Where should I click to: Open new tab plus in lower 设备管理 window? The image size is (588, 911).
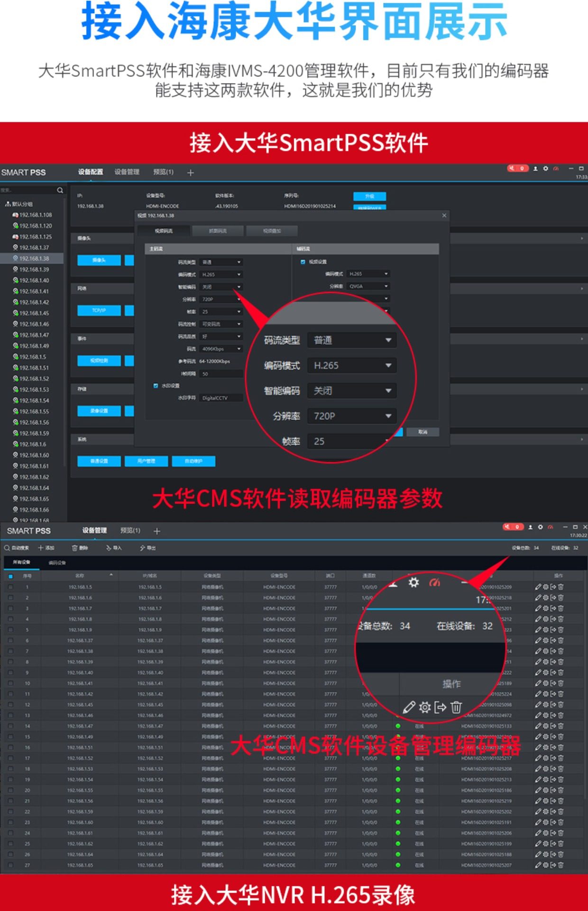coord(157,531)
